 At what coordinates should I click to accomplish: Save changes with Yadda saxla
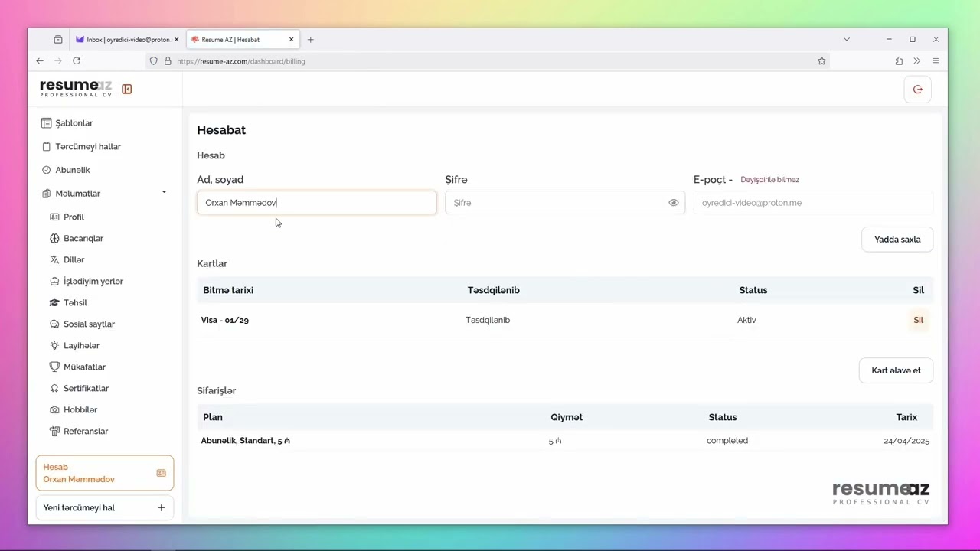point(897,240)
